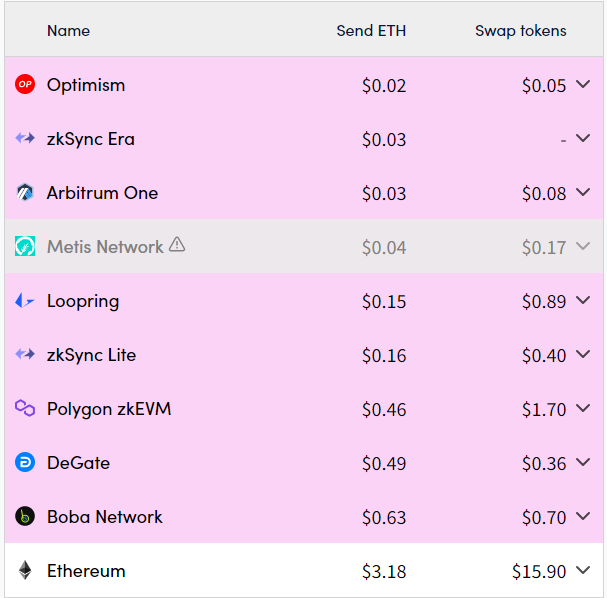
Task: Sort by the Send ETH column header
Action: click(x=371, y=31)
